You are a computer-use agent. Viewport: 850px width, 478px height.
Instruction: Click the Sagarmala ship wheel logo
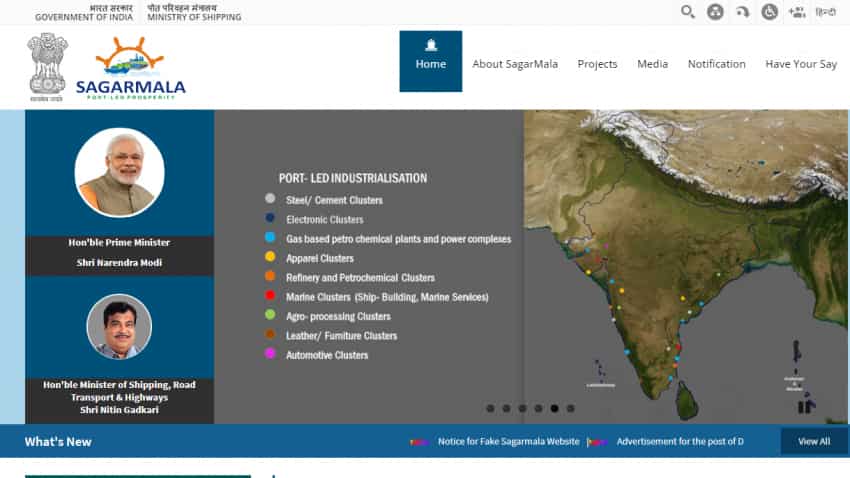tap(131, 68)
